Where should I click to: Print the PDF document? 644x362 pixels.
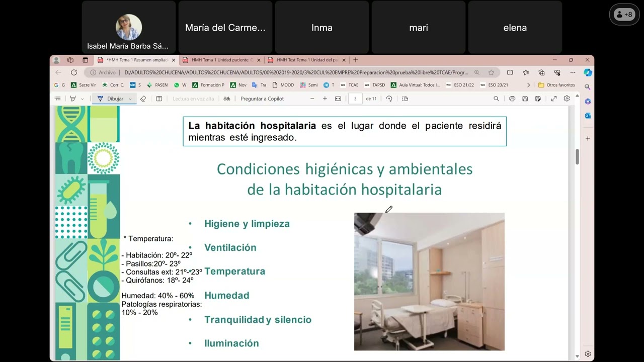pos(512,99)
